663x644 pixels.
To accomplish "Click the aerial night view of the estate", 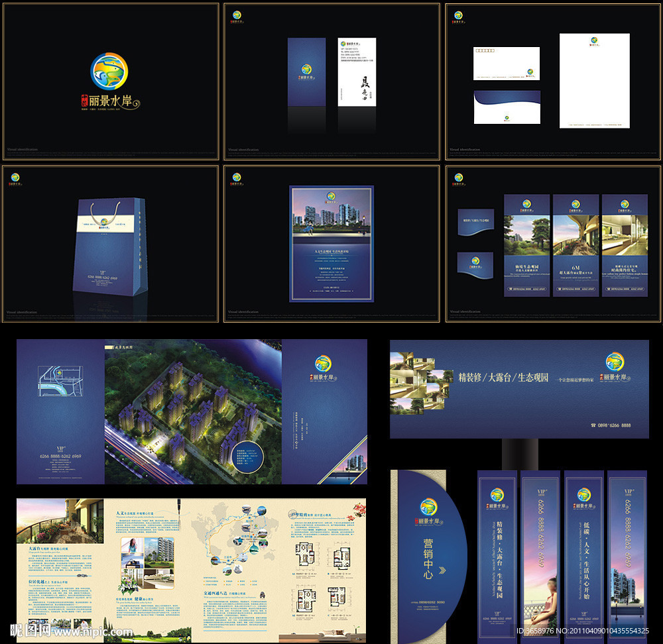I will tap(193, 412).
